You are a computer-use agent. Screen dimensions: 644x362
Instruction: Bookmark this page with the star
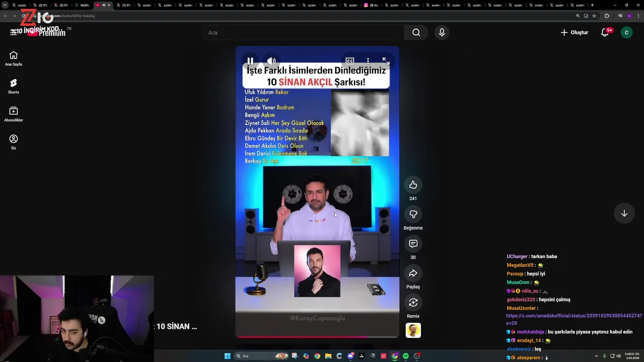point(594,16)
